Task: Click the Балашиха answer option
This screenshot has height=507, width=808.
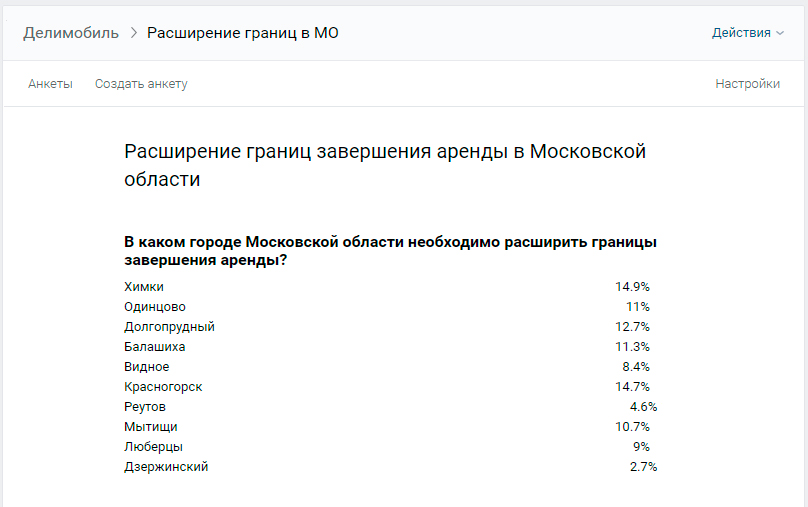Action: click(x=155, y=347)
